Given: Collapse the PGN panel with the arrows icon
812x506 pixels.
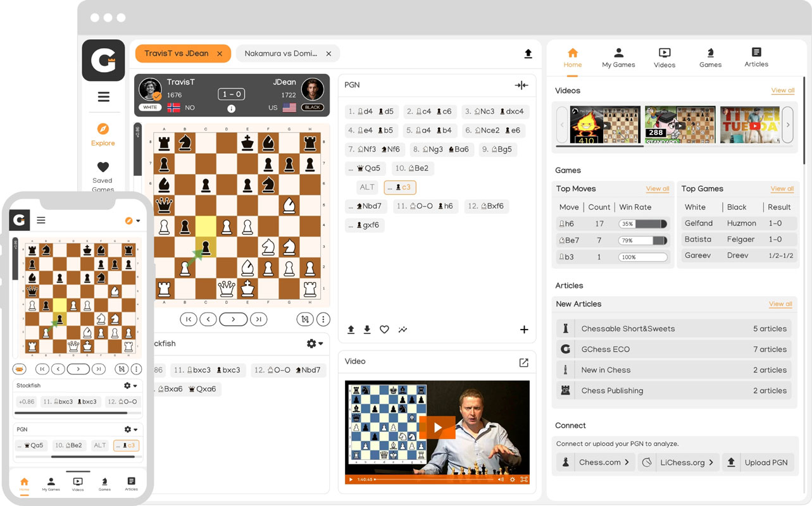Looking at the screenshot, I should [x=521, y=85].
